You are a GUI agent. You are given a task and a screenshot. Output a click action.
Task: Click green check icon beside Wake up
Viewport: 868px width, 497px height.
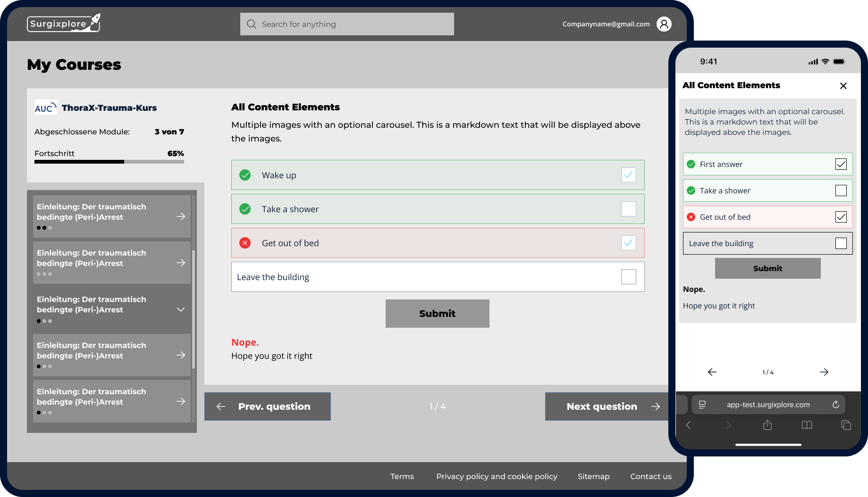(x=245, y=175)
